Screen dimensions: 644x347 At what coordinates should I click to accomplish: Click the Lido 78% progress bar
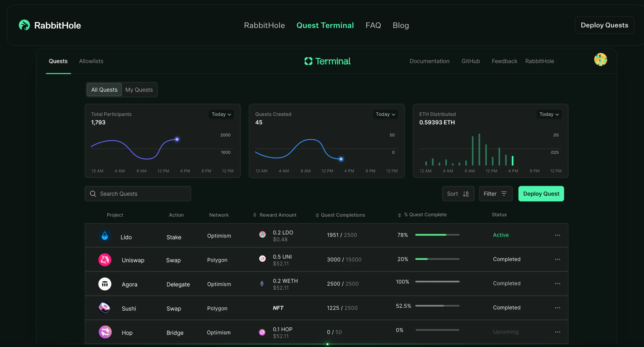point(437,235)
